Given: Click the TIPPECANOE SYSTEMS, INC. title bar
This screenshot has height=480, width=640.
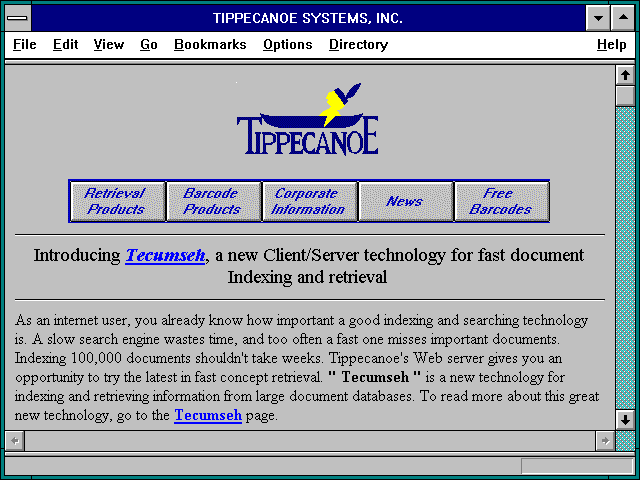Looking at the screenshot, I should pos(308,18).
